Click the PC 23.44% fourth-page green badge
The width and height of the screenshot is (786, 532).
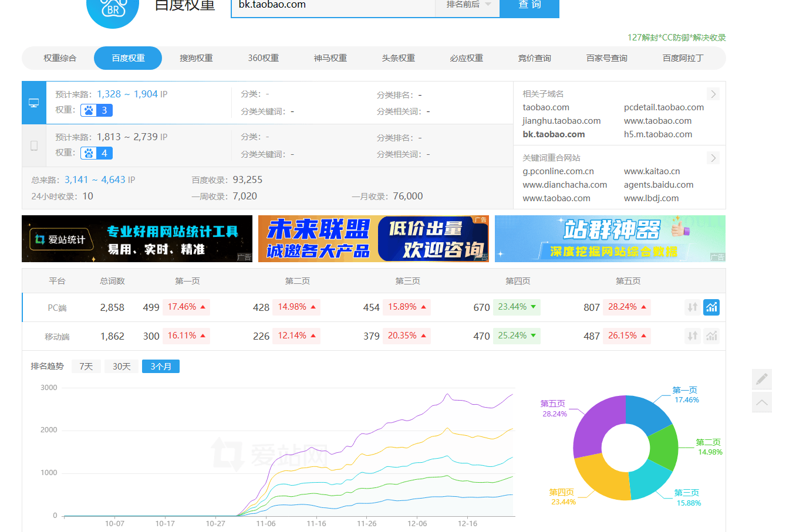517,307
